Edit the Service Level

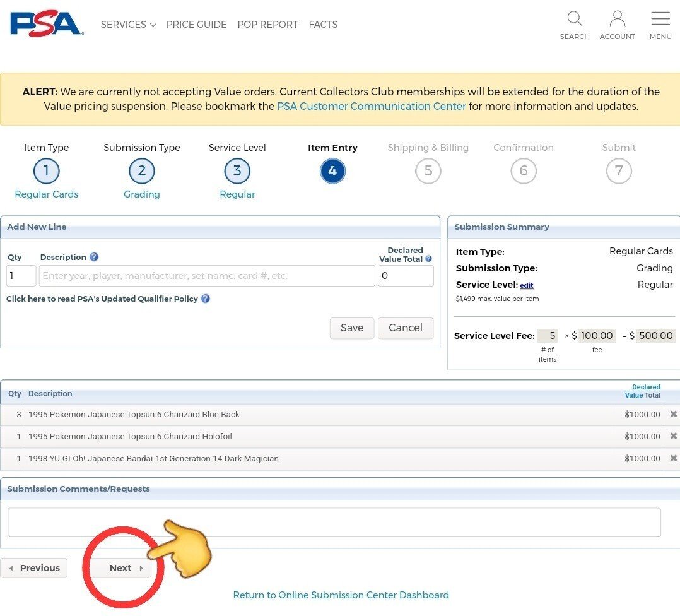click(x=527, y=285)
